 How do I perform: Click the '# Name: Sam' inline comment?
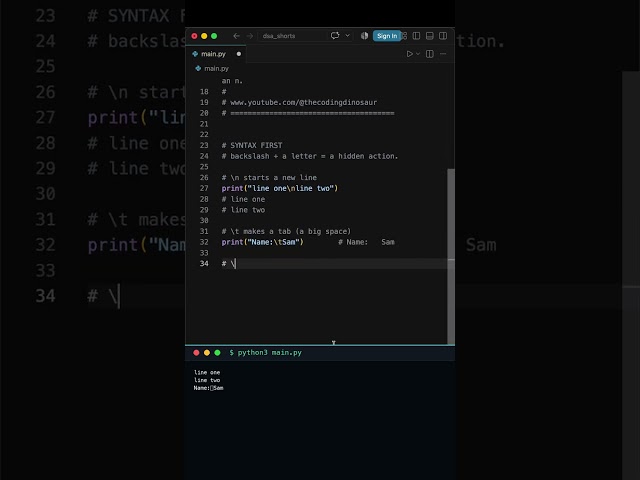[x=366, y=242]
